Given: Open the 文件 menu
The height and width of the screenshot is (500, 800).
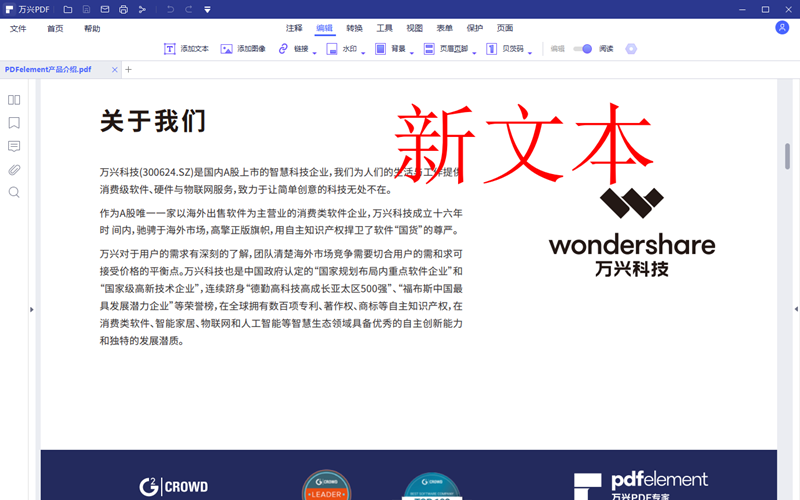Looking at the screenshot, I should pyautogui.click(x=18, y=29).
